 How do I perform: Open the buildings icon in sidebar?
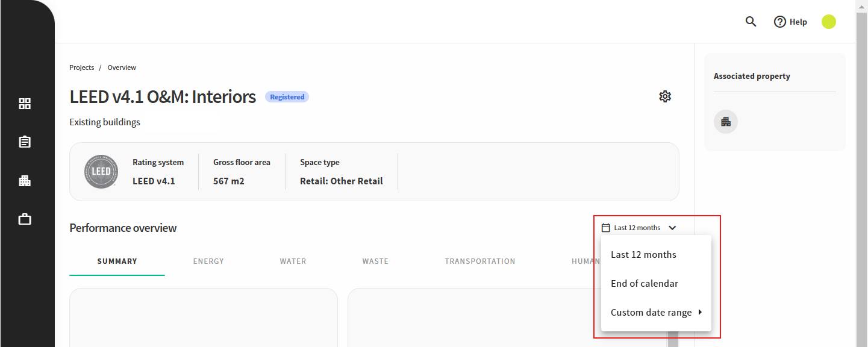(25, 181)
